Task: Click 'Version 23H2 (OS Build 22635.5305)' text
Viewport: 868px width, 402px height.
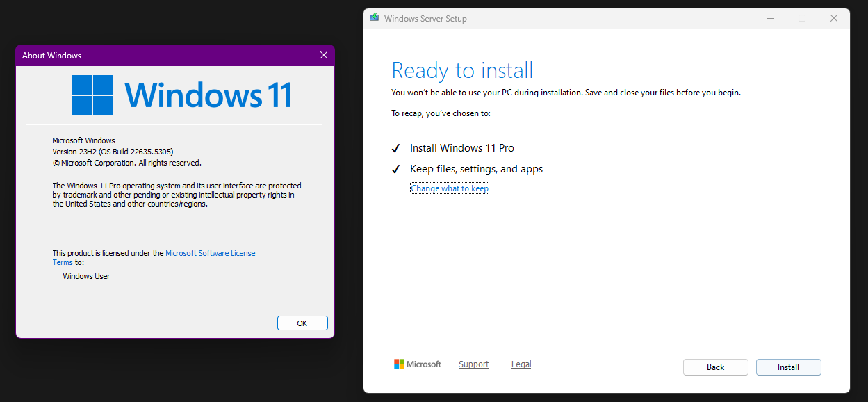Action: pyautogui.click(x=113, y=152)
